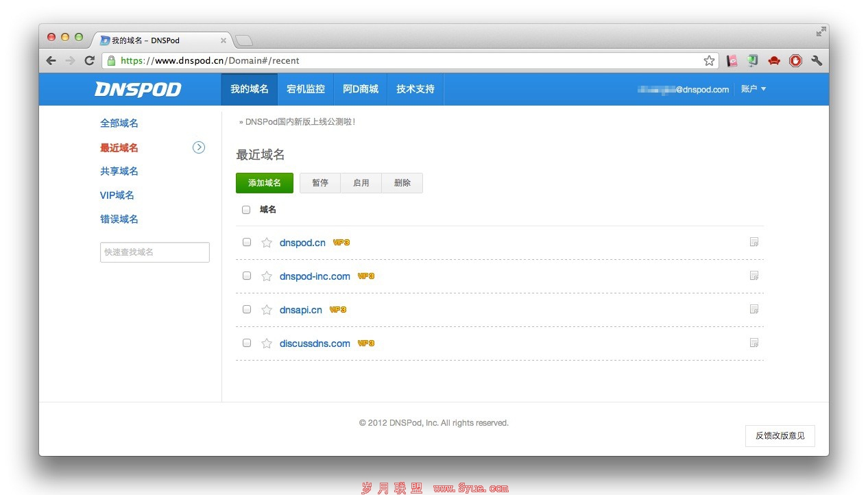Open the 账户 account dropdown
Viewport: 868px width, 495px height.
pyautogui.click(x=754, y=89)
